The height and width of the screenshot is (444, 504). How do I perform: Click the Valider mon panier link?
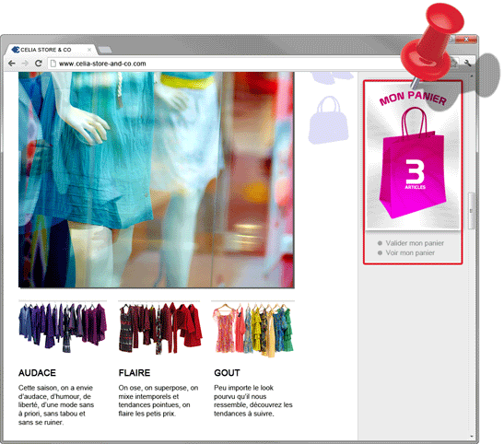pyautogui.click(x=415, y=243)
